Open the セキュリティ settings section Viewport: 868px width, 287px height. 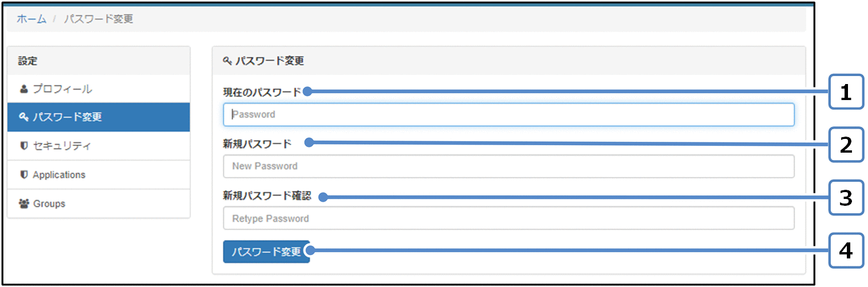[x=99, y=146]
